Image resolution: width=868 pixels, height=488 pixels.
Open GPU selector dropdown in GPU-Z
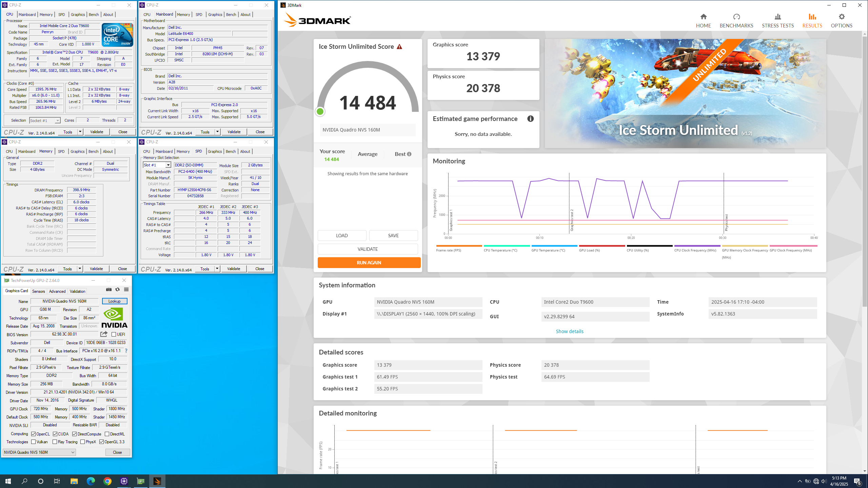39,452
